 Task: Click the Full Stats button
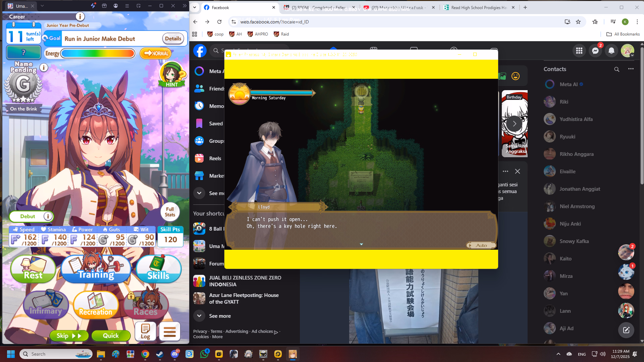click(x=170, y=212)
